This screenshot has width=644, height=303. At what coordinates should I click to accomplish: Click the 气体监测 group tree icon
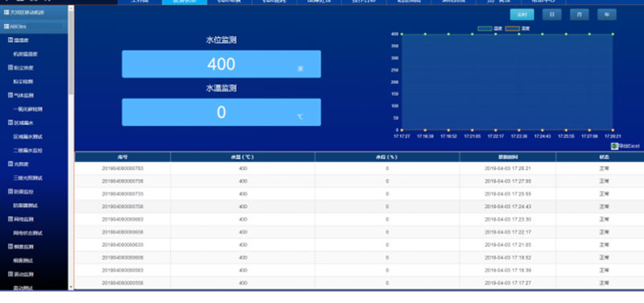pos(10,95)
